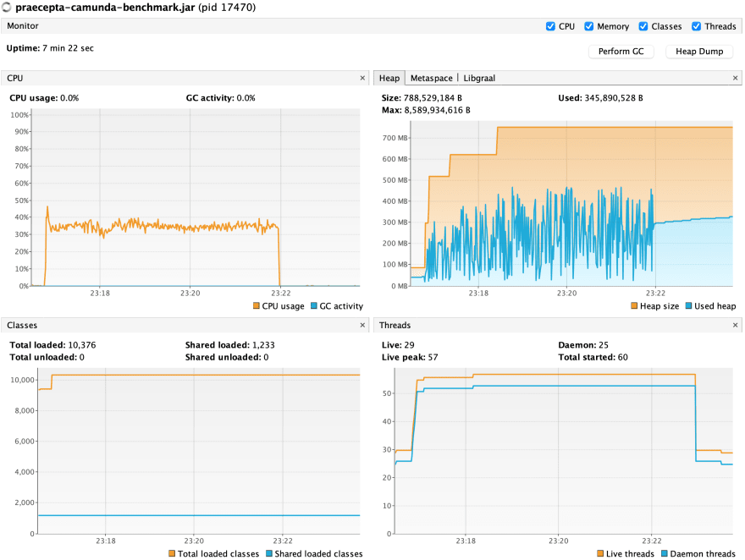Click the GC activity legend swatch
This screenshot has height=560, width=745.
(x=313, y=305)
